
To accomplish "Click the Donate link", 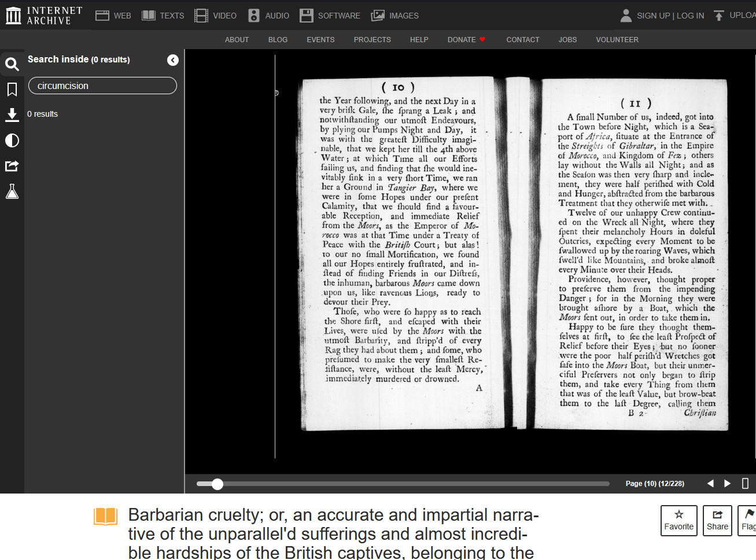I will (x=466, y=39).
